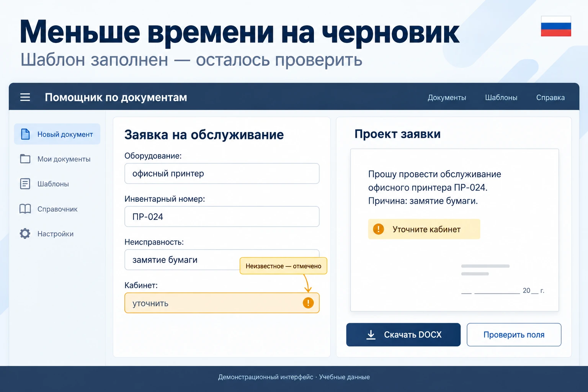Viewport: 588px width, 392px height.
Task: Focus the Инвентарный номер field ПР-024
Action: click(x=222, y=217)
